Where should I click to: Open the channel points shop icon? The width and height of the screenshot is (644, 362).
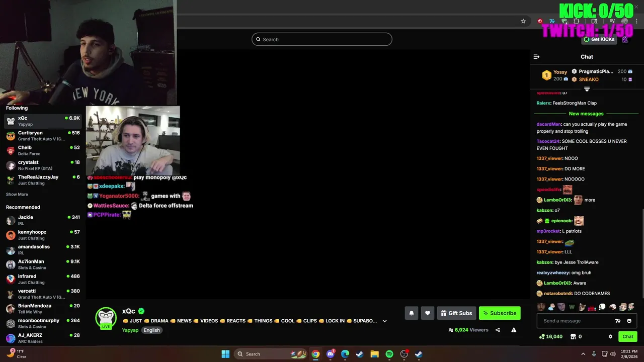click(573, 337)
